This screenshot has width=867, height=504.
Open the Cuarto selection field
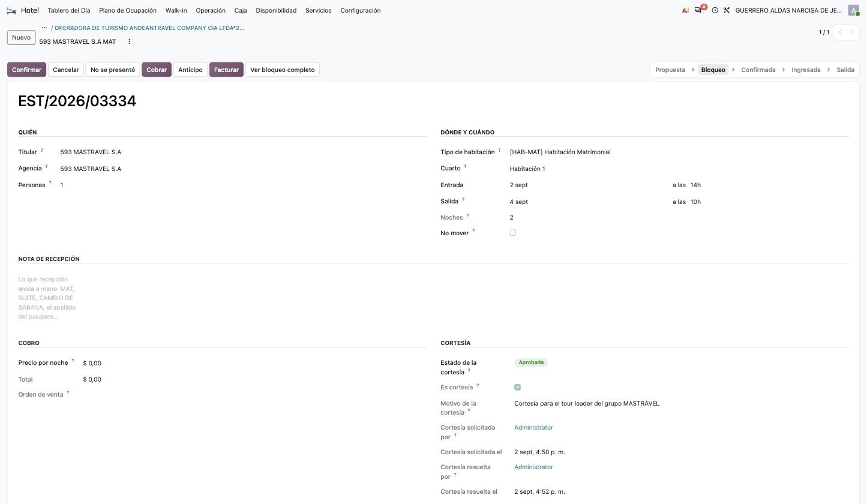[x=679, y=169]
